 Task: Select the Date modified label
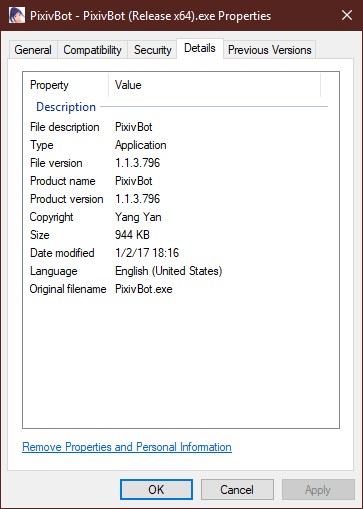click(62, 253)
